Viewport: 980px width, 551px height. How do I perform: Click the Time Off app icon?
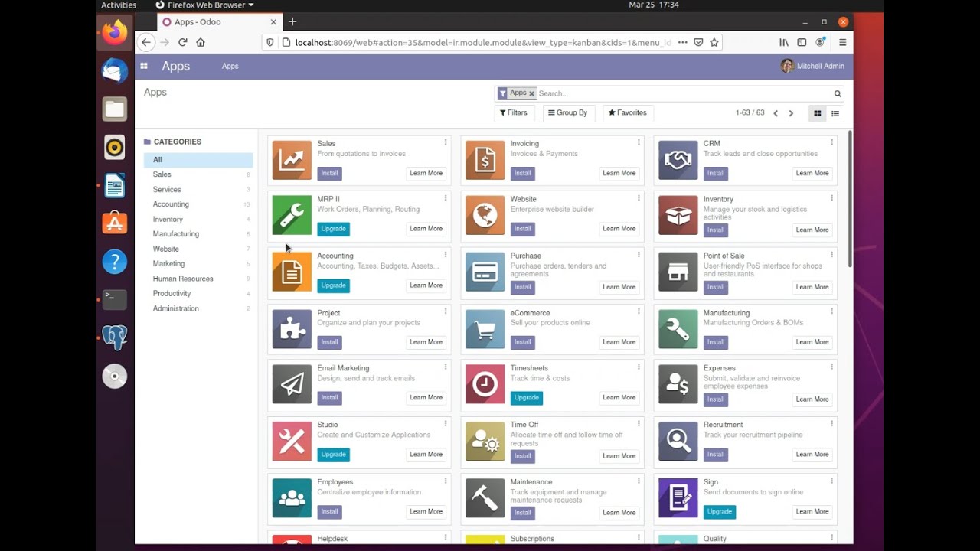(x=485, y=441)
